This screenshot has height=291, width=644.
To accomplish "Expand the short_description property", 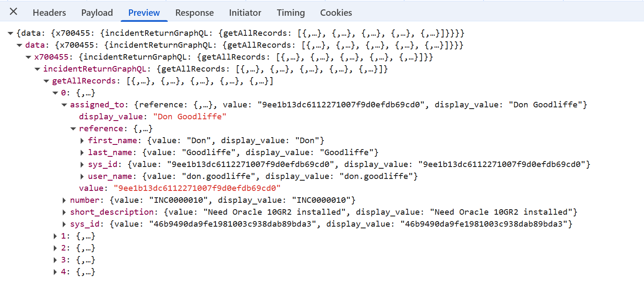I will click(64, 212).
